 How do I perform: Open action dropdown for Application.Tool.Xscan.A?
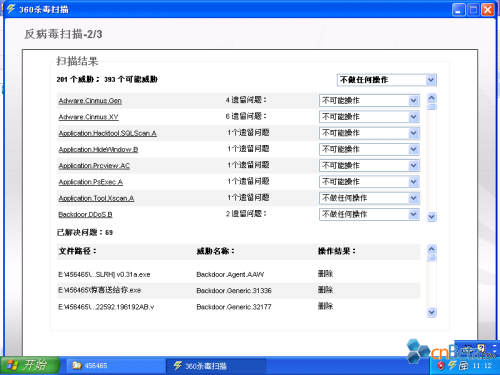click(369, 198)
